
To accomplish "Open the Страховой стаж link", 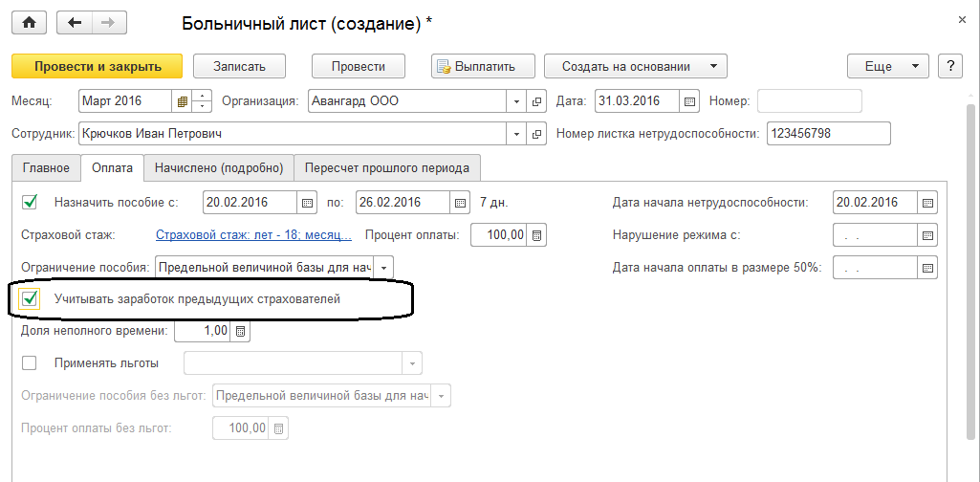I will (x=253, y=234).
